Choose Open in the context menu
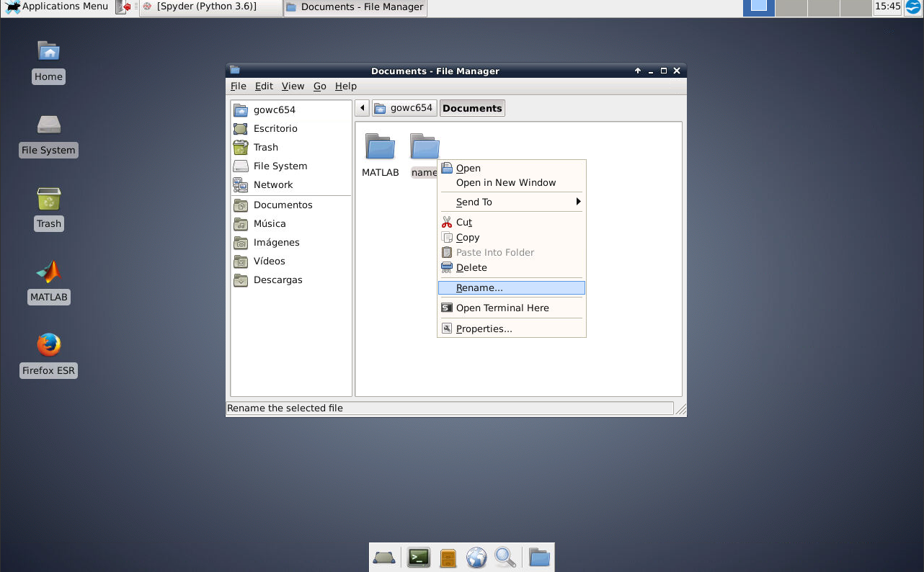924x572 pixels. pos(512,168)
